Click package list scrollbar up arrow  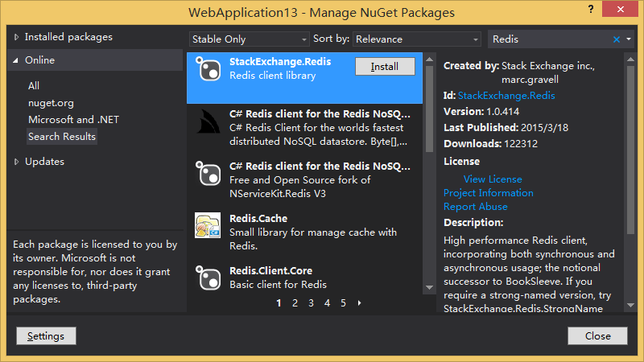[x=430, y=60]
